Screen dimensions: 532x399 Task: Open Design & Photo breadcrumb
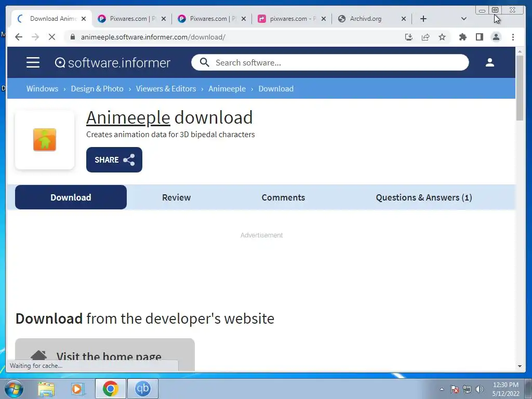[x=97, y=88]
